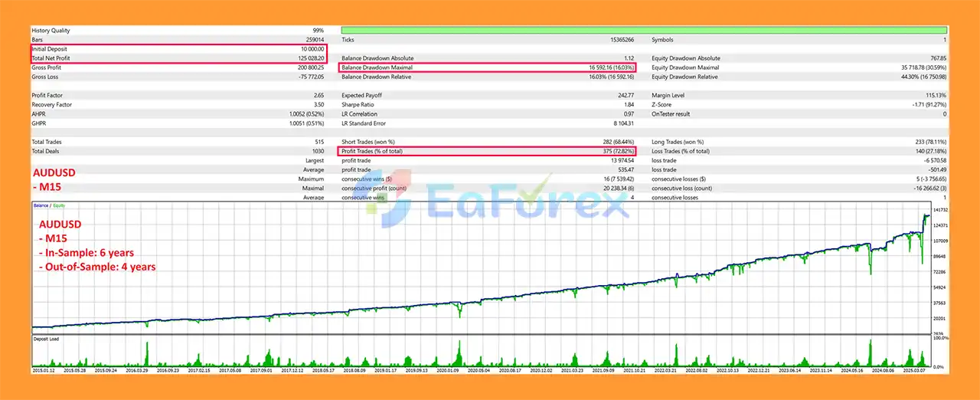
Task: Click the Initial Deposit row label
Action: point(51,49)
